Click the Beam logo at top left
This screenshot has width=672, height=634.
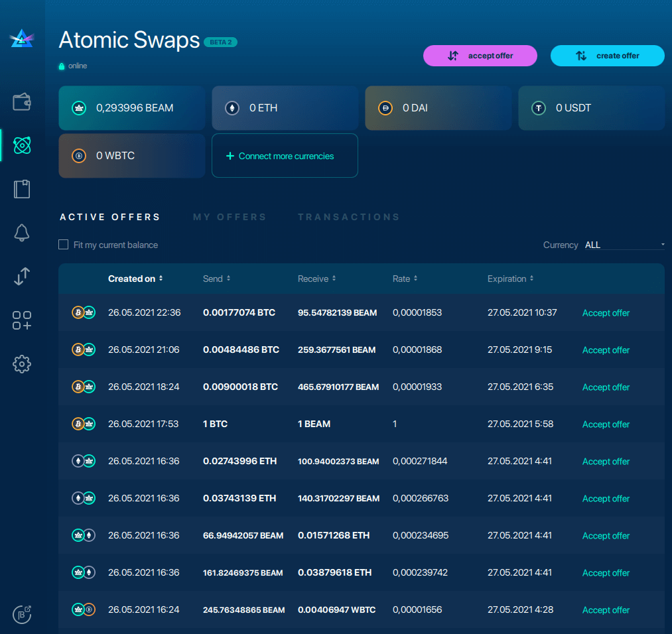pos(22,39)
